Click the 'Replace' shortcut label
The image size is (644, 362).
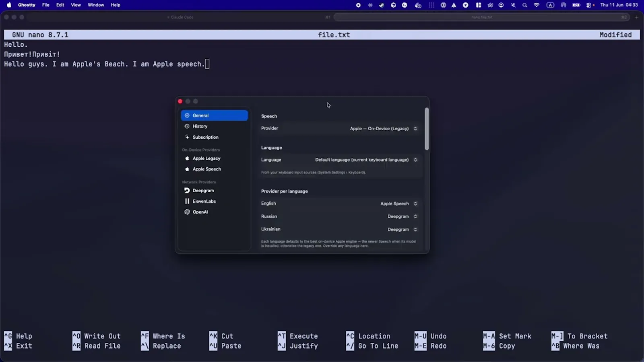[167, 346]
